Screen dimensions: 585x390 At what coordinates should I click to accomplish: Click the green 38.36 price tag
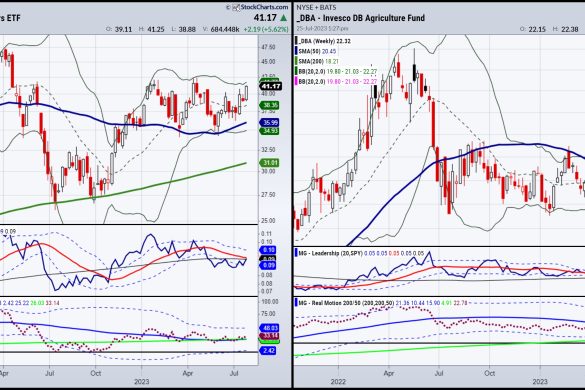tap(270, 105)
